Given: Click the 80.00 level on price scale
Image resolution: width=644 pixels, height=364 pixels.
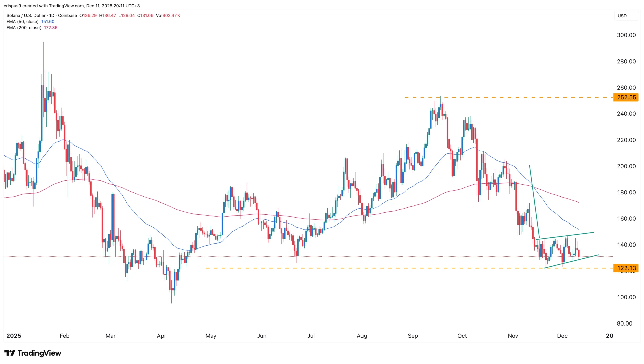Looking at the screenshot, I should click(x=624, y=323).
